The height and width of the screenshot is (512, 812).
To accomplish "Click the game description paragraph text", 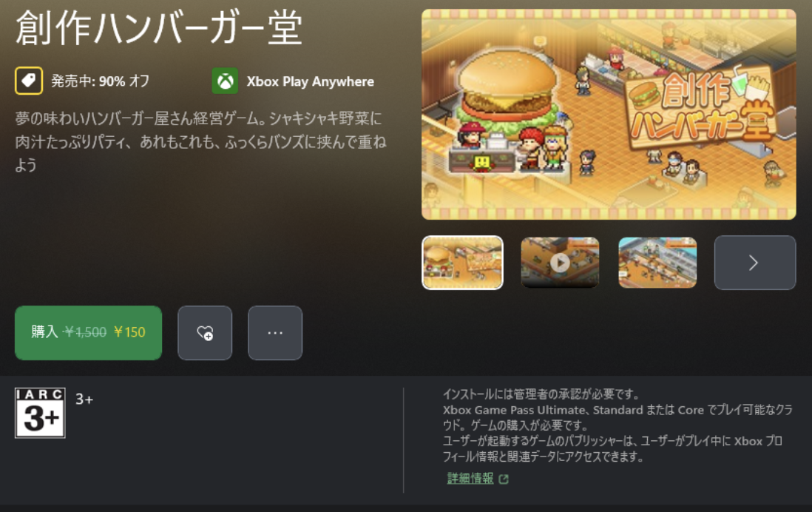I will (200, 141).
